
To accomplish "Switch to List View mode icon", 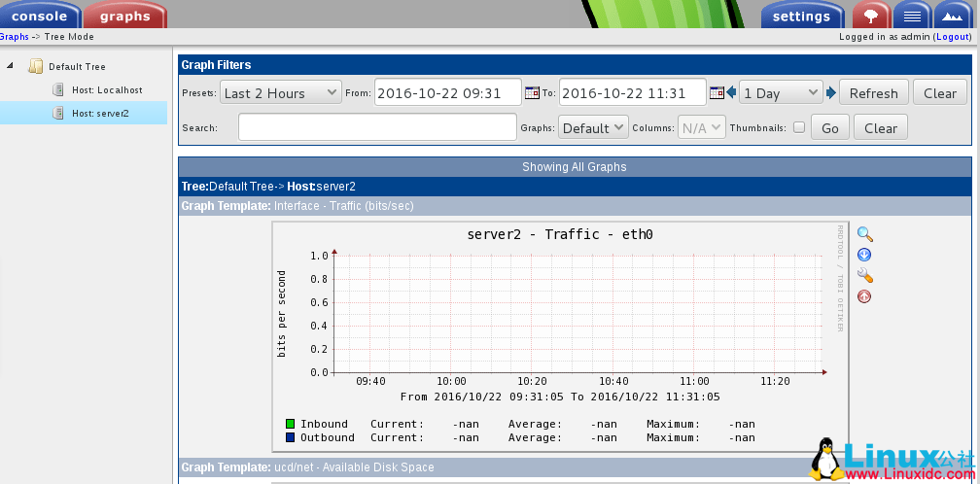I will tap(911, 16).
